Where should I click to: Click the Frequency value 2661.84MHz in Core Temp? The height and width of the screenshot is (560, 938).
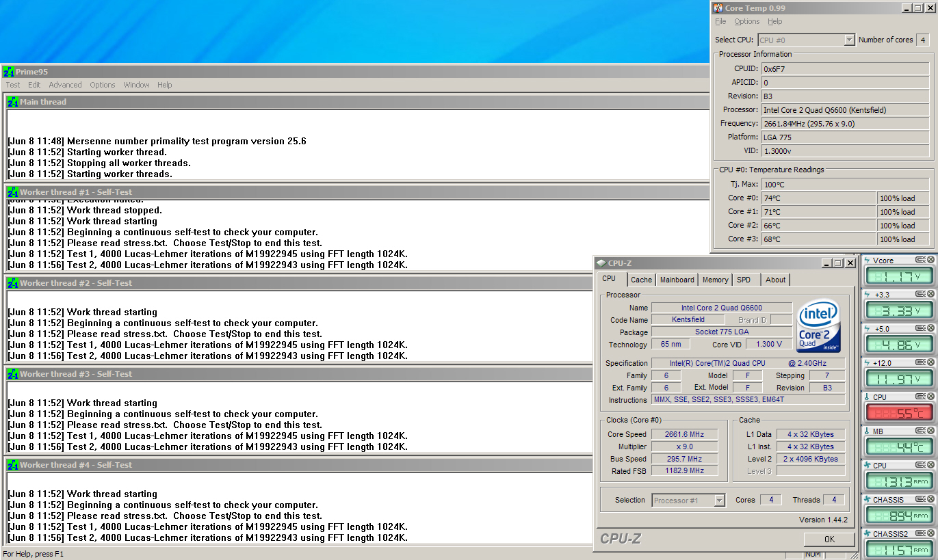point(846,124)
